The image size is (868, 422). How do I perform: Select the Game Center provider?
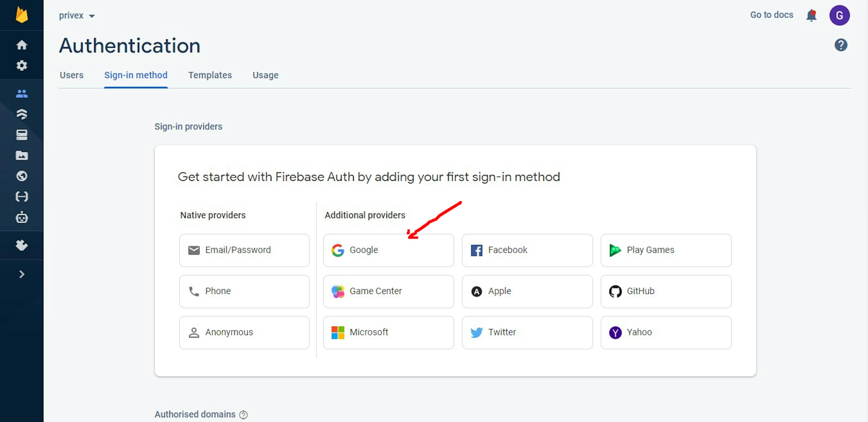coord(389,291)
